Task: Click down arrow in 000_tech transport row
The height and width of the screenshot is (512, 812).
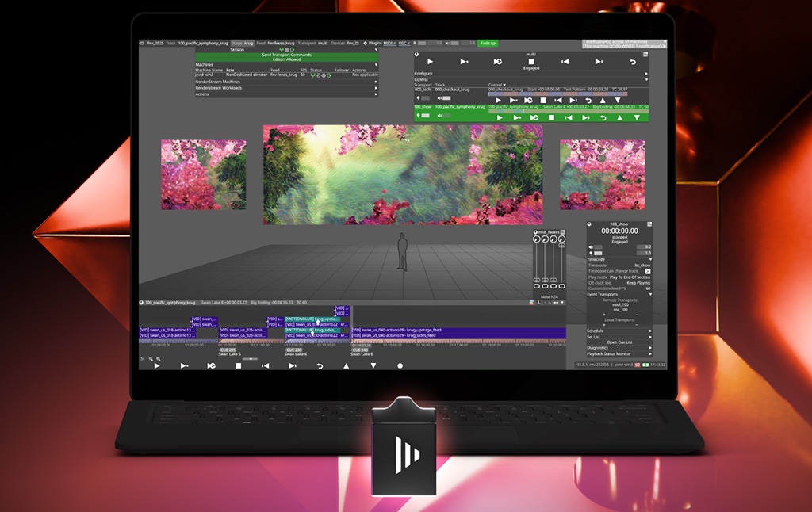Action: [617, 101]
